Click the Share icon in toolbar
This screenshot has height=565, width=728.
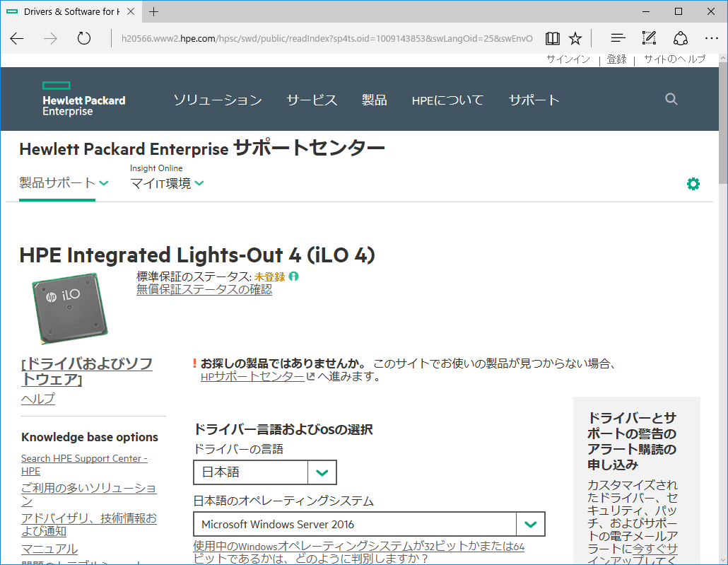pos(680,39)
